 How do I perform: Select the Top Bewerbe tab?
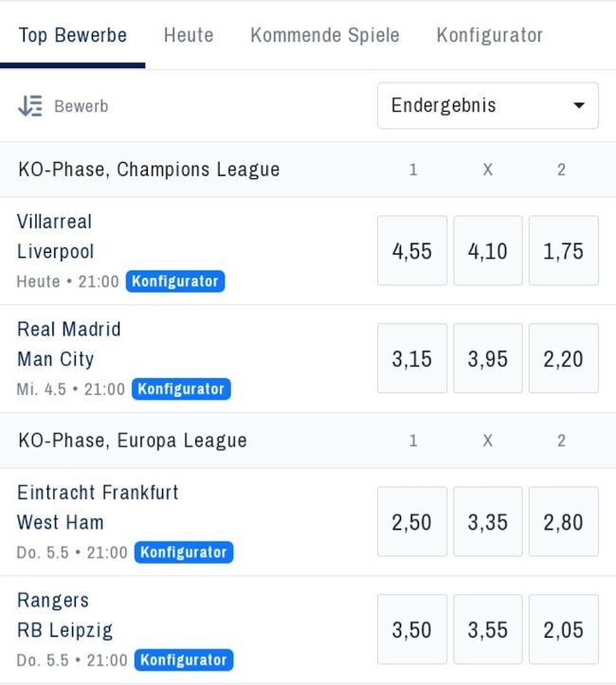point(73,36)
